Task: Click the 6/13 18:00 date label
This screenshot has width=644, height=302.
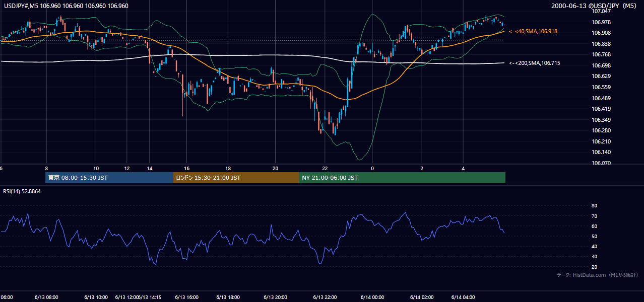Action: (228, 297)
